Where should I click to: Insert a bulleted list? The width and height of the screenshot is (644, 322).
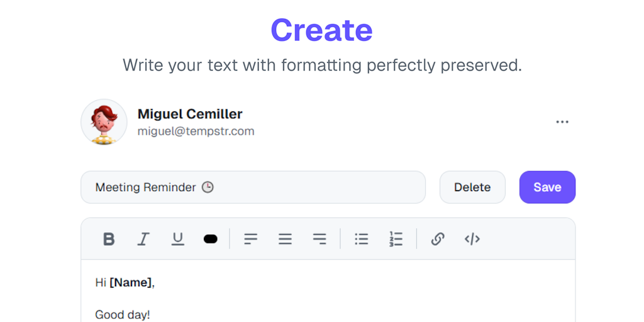point(362,239)
